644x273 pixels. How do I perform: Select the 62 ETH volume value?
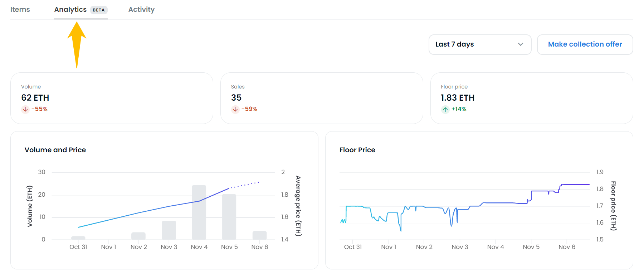(35, 98)
